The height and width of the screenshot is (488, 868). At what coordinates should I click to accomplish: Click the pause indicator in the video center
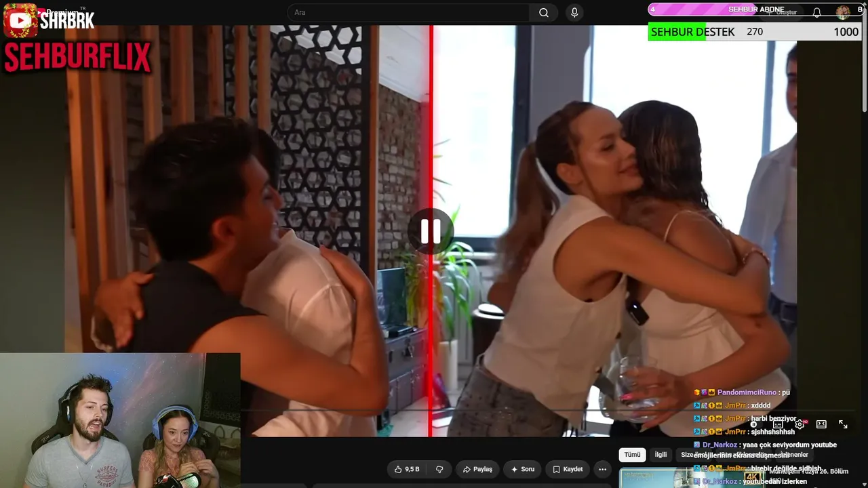click(x=431, y=231)
